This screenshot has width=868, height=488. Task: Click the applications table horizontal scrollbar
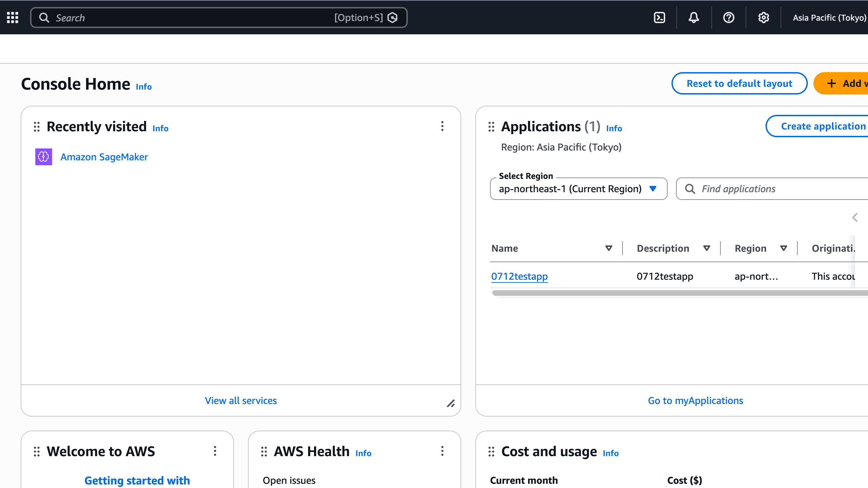(x=680, y=293)
